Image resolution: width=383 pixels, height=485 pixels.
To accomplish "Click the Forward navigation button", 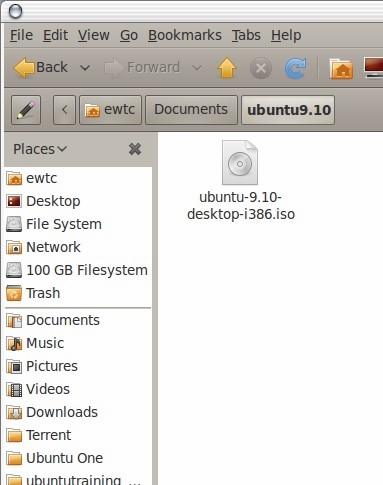I will click(142, 68).
